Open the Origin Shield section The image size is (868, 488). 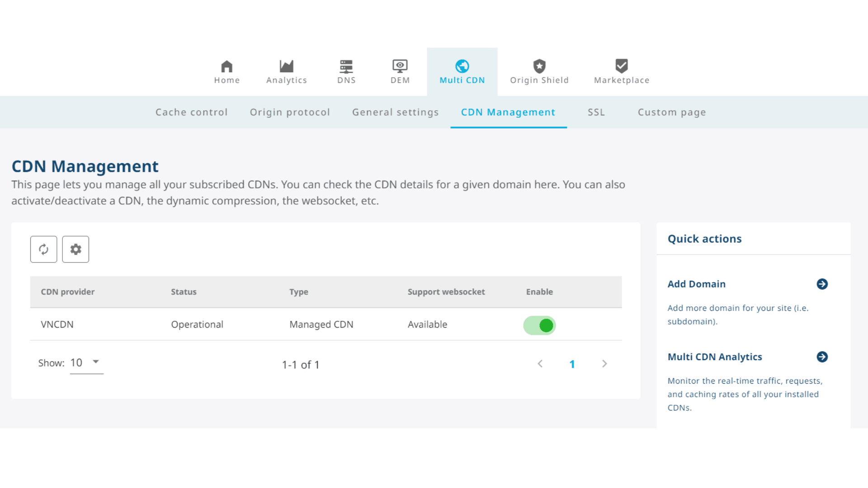pyautogui.click(x=539, y=72)
